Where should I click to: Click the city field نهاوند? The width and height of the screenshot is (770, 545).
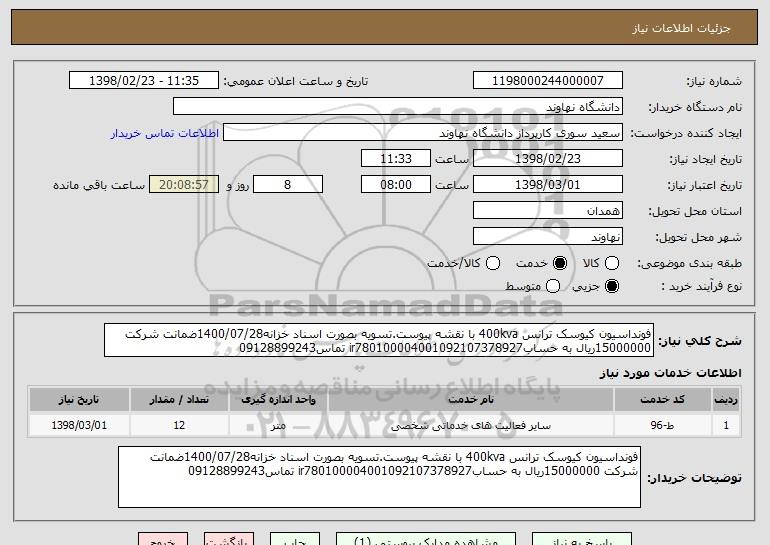548,237
